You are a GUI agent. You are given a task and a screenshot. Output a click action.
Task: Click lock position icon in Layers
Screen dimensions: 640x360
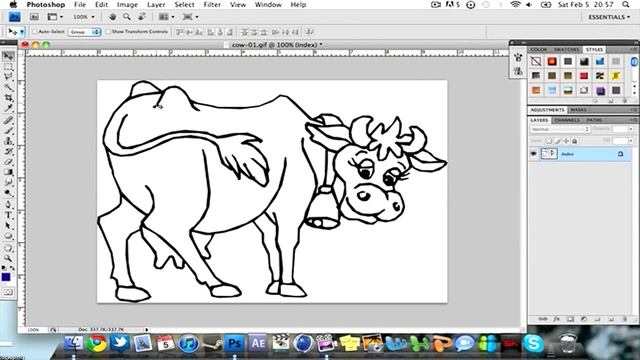(566, 141)
